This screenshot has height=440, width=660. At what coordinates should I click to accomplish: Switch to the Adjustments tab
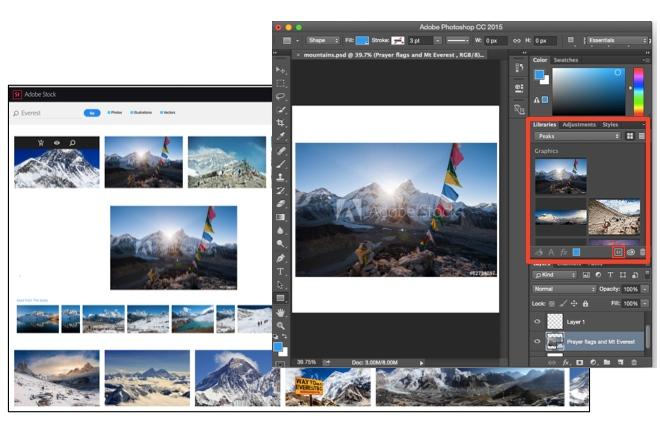(579, 125)
